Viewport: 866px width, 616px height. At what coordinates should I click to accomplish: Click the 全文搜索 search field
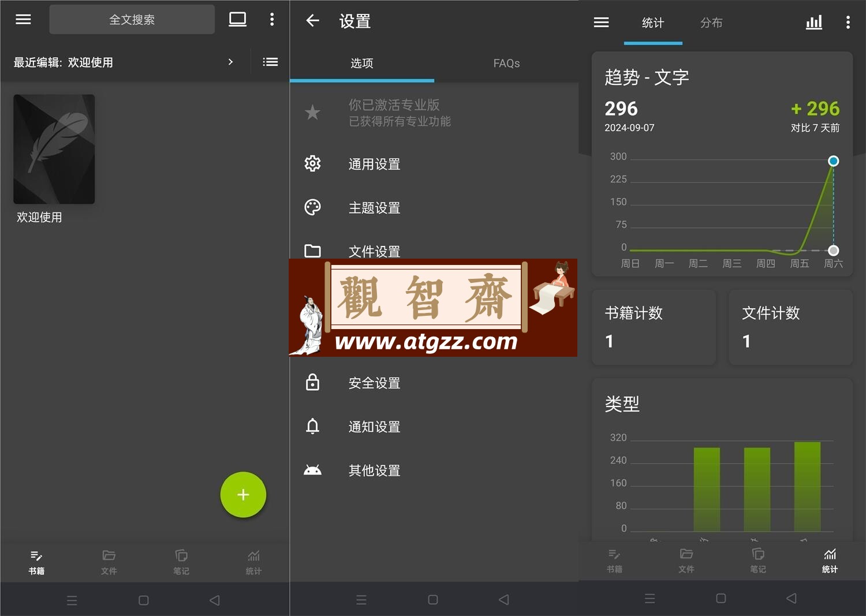tap(132, 20)
